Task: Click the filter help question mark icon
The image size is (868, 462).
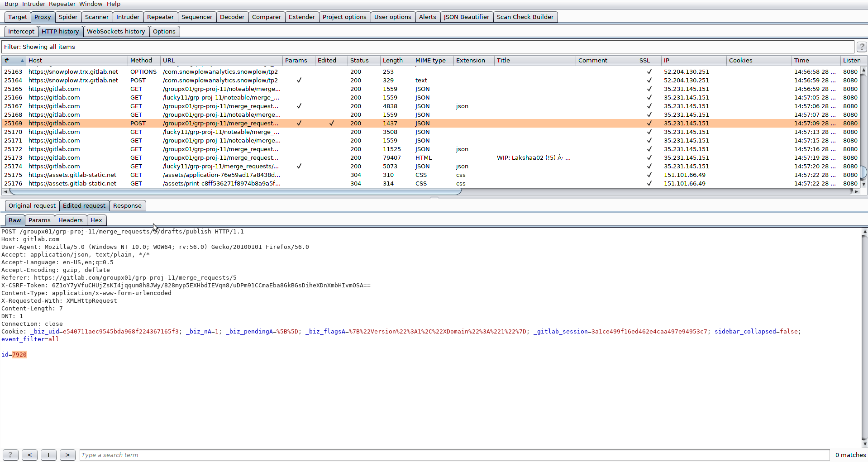Action: pos(861,47)
